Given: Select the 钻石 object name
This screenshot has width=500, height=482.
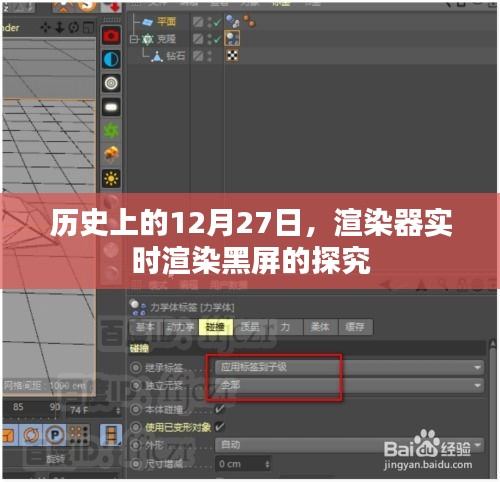Looking at the screenshot, I should point(176,56).
